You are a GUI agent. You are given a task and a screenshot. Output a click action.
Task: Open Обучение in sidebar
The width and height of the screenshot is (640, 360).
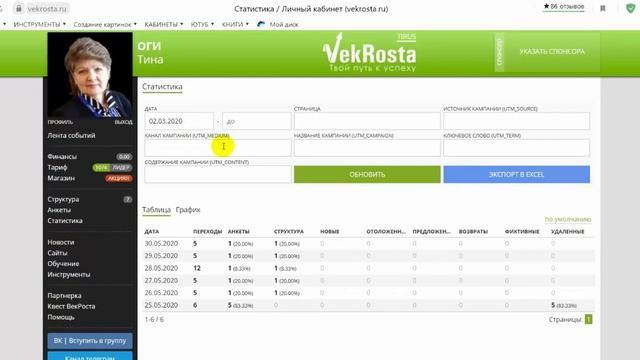click(x=63, y=264)
